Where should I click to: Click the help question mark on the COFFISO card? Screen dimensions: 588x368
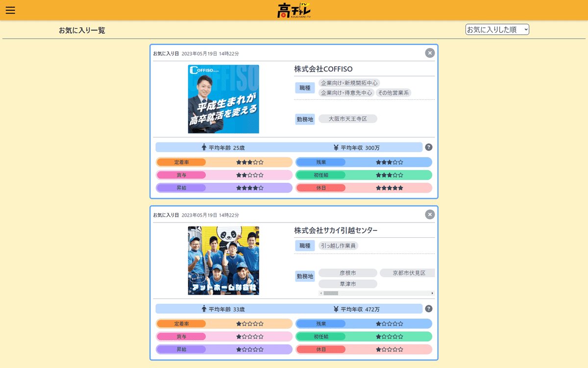(430, 146)
